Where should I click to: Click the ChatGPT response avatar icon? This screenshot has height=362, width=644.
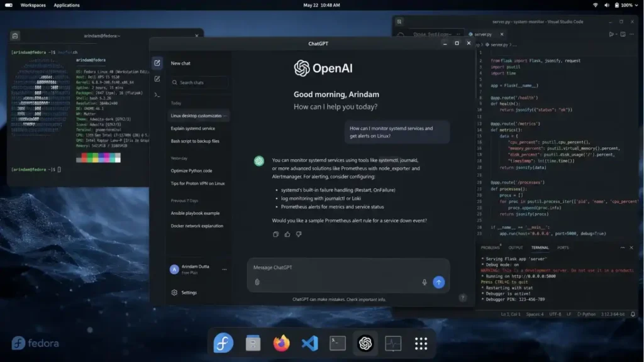click(258, 161)
